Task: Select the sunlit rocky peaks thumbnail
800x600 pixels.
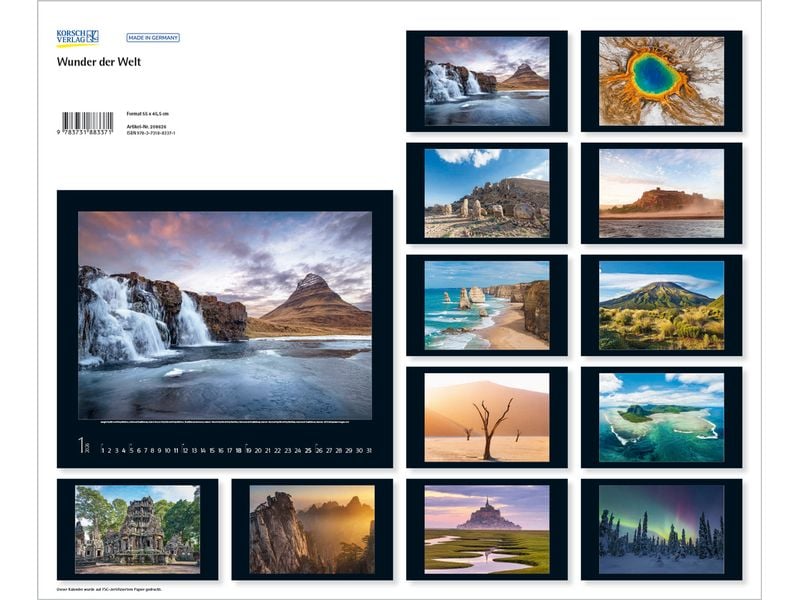Action: [312, 529]
